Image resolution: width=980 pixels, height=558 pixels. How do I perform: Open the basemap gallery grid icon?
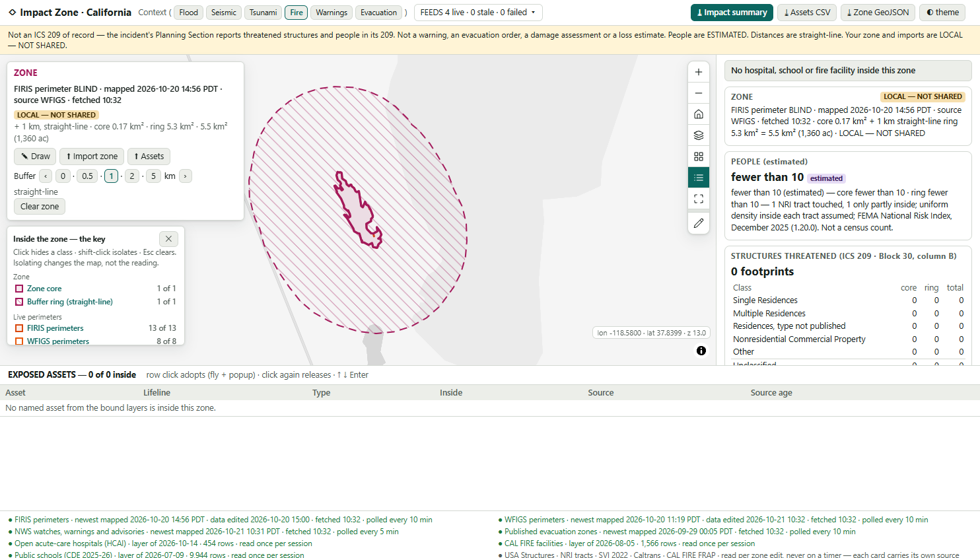pyautogui.click(x=699, y=157)
